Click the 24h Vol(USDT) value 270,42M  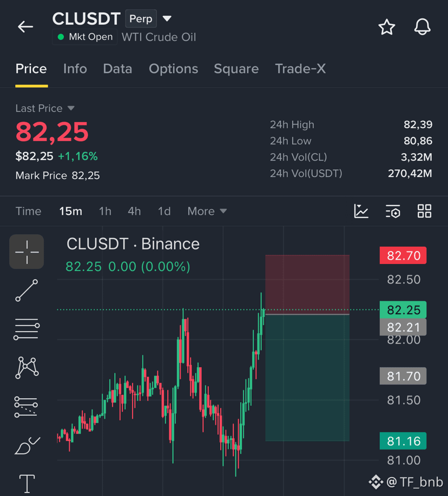point(410,173)
